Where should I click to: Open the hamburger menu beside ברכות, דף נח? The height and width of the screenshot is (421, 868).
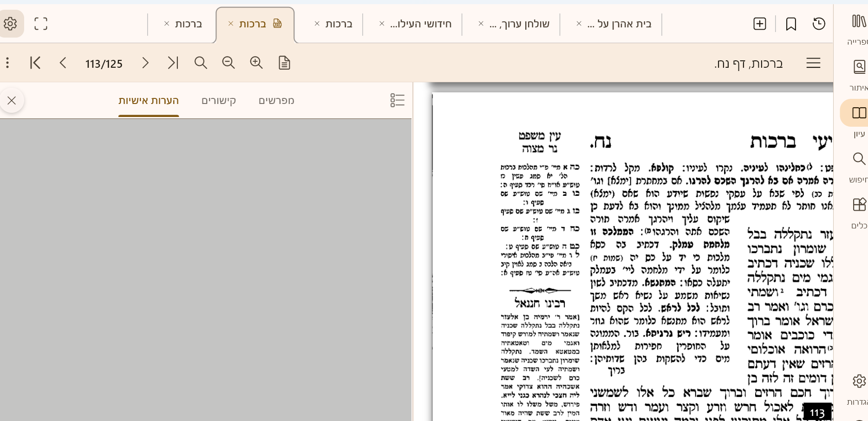[813, 63]
